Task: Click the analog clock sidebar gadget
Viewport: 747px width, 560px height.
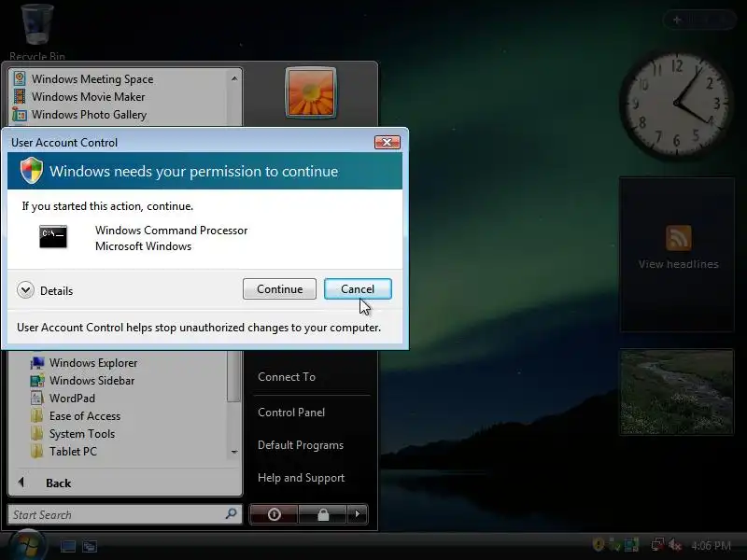Action: 676,104
